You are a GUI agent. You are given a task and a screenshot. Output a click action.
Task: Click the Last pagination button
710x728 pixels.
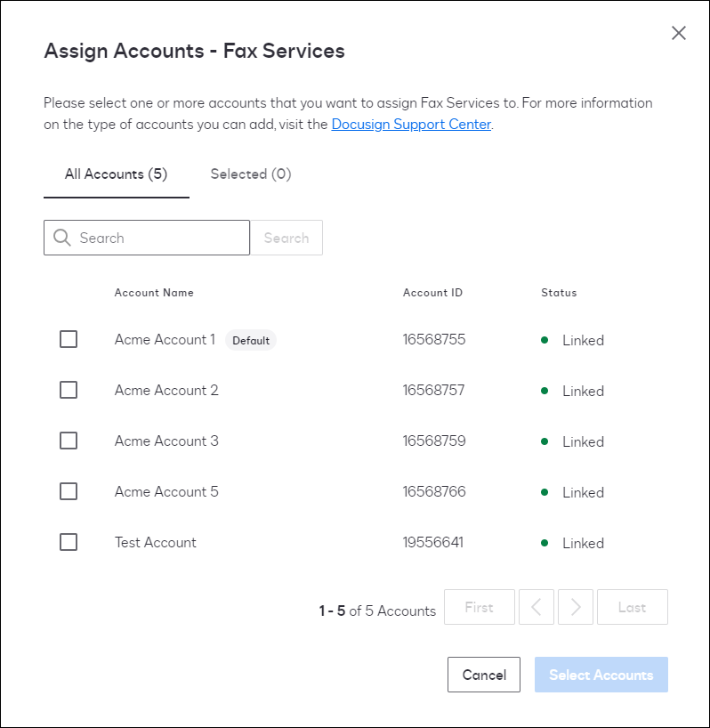[632, 607]
